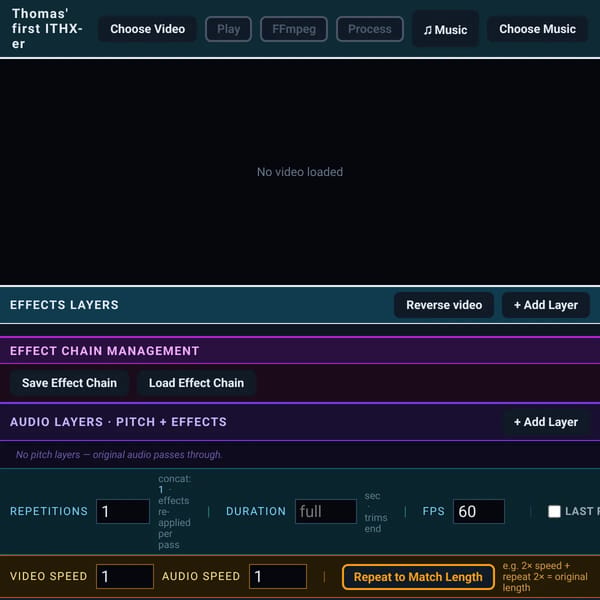Click the 'sec · trims end' hint
Viewport: 600px width, 600px height.
(x=376, y=512)
